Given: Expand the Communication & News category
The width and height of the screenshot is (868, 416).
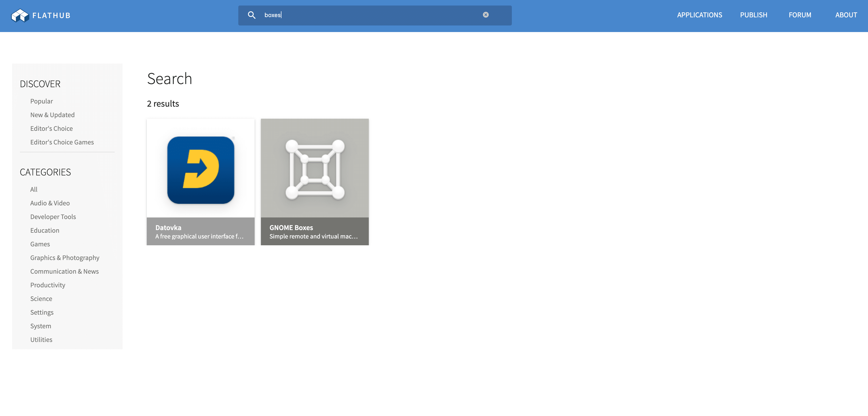Looking at the screenshot, I should [x=64, y=271].
